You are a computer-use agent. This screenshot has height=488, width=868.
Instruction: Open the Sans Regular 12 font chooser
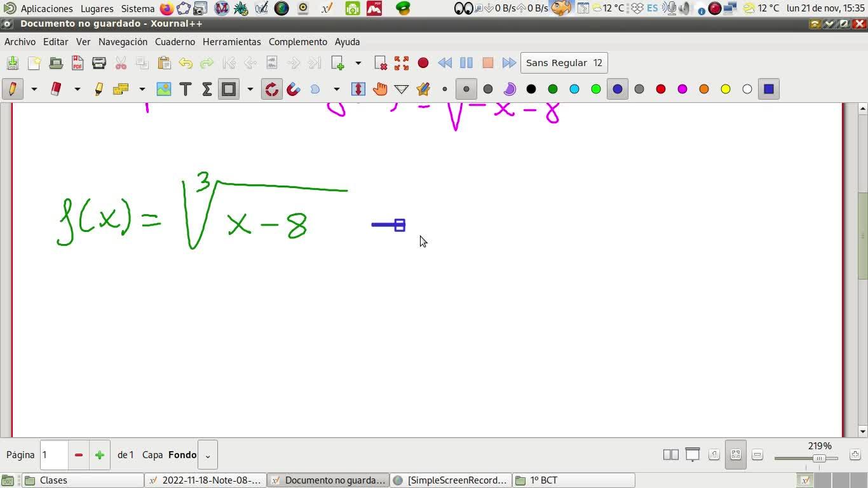pos(564,63)
